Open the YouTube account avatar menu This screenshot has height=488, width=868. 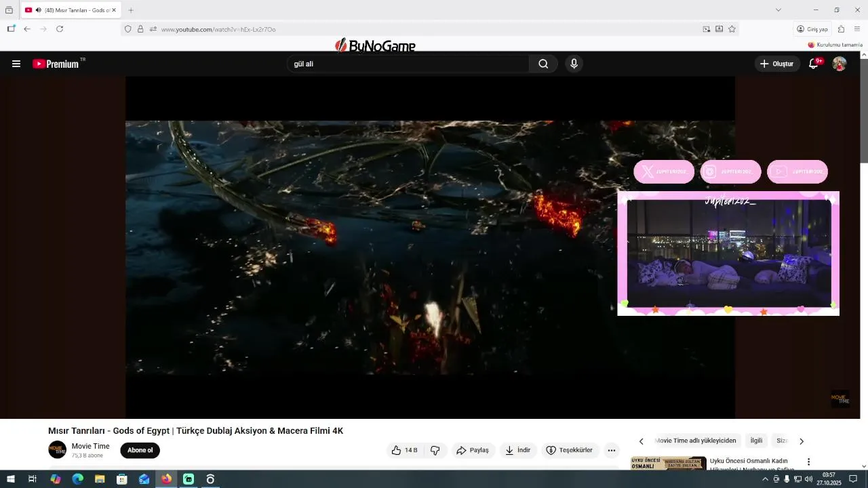840,64
